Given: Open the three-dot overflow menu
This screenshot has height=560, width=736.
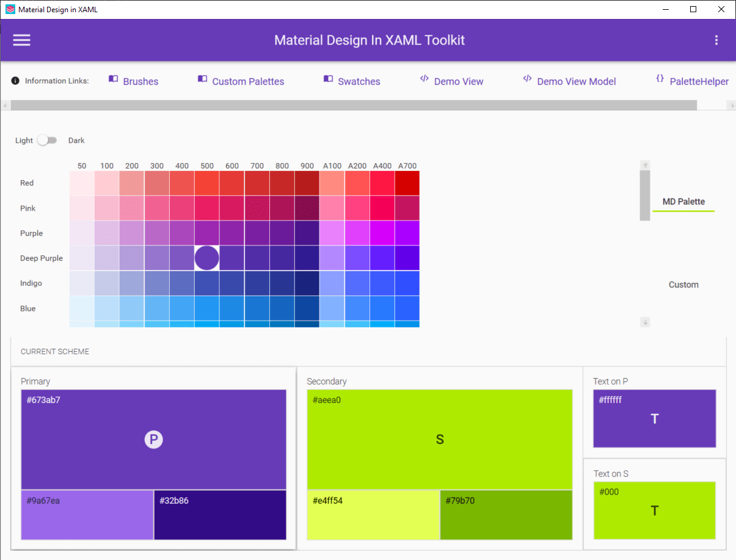Looking at the screenshot, I should coord(716,40).
